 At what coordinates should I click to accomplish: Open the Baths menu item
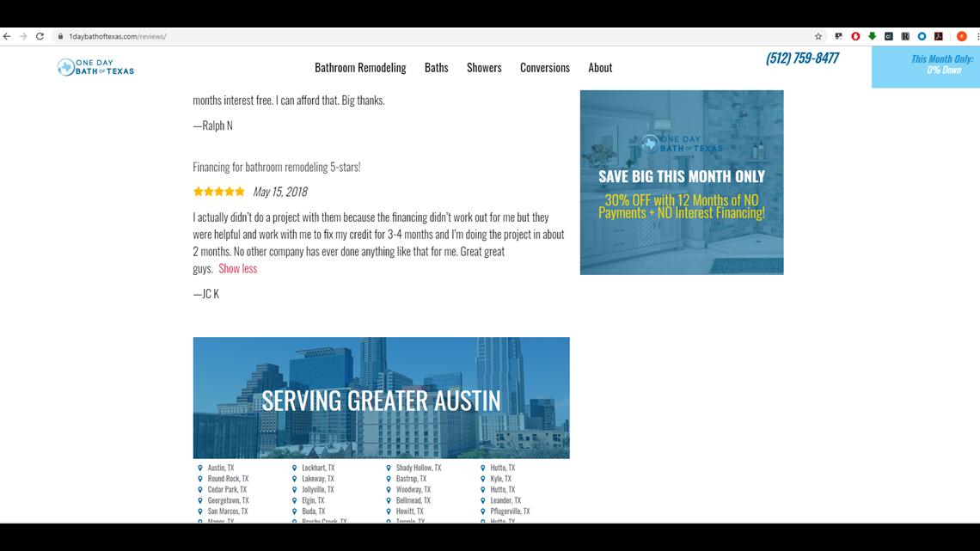point(436,67)
